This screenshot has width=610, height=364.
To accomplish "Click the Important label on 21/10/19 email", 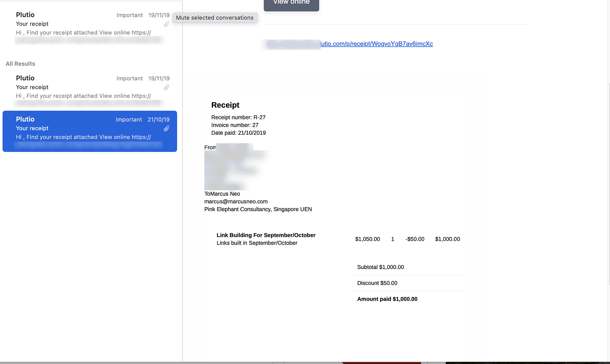I will click(129, 120).
